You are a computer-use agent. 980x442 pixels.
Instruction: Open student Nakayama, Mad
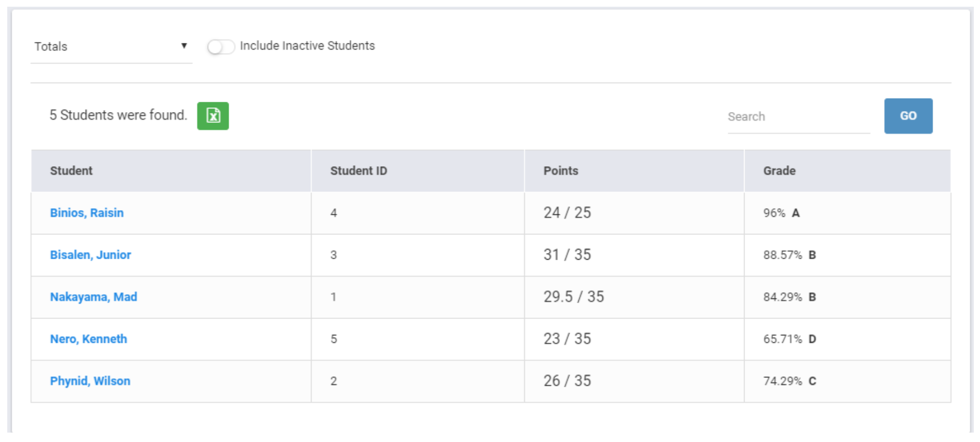click(93, 297)
